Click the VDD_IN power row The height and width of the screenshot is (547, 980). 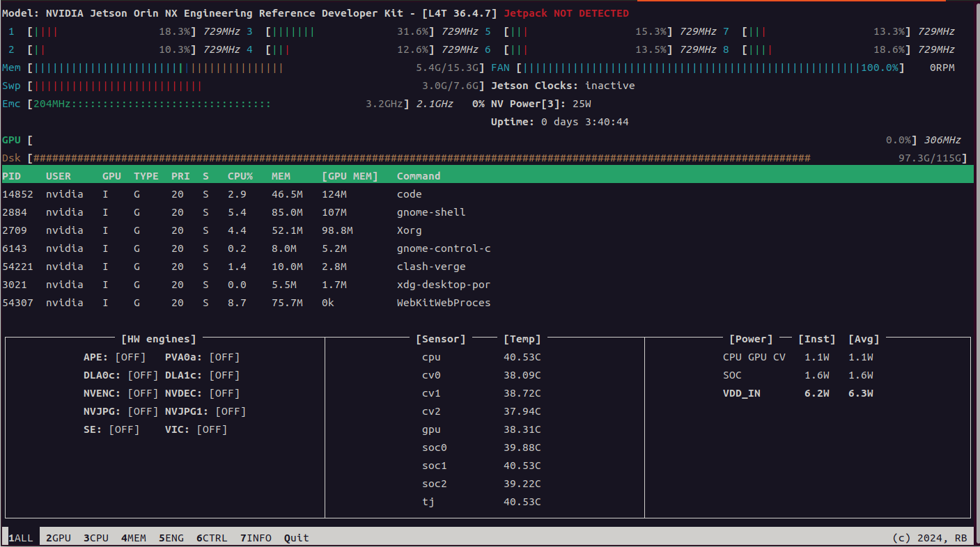[798, 393]
